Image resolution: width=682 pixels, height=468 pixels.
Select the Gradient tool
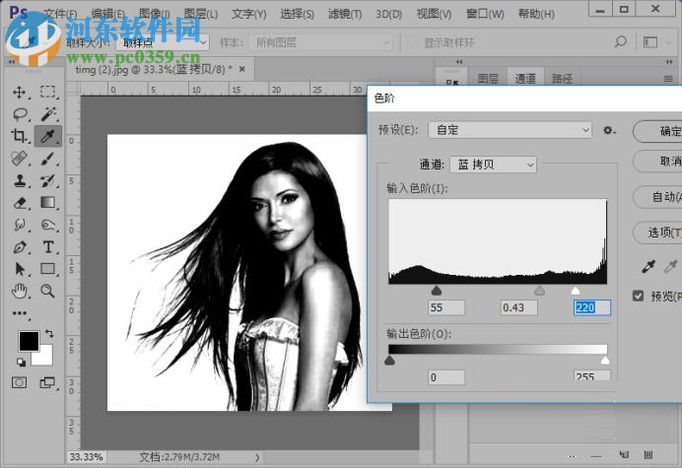pyautogui.click(x=48, y=203)
